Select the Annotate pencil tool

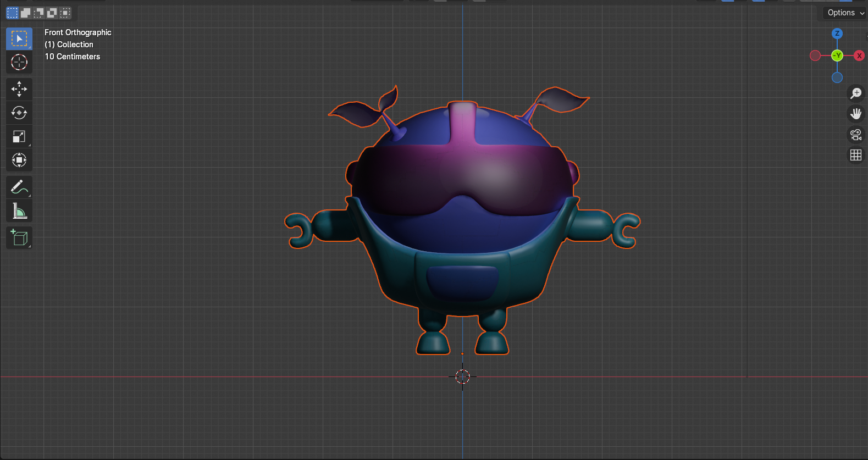(x=19, y=187)
